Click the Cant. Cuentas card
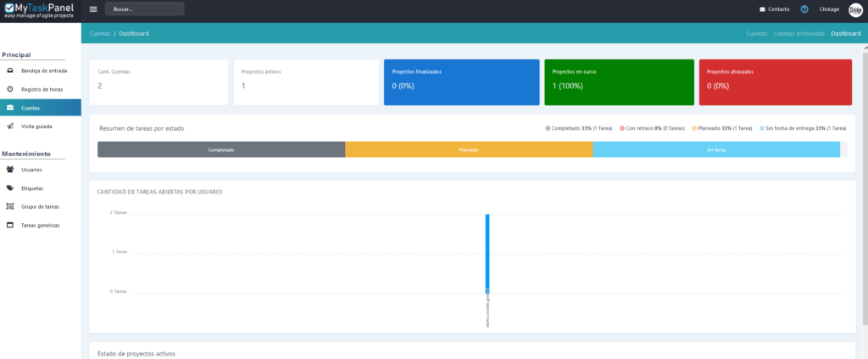This screenshot has width=868, height=359. [159, 82]
